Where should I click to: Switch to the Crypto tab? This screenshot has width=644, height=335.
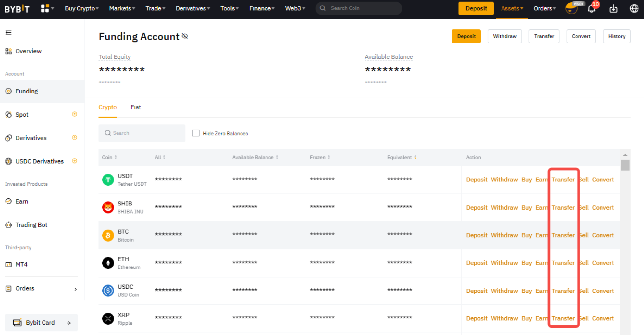pos(107,107)
